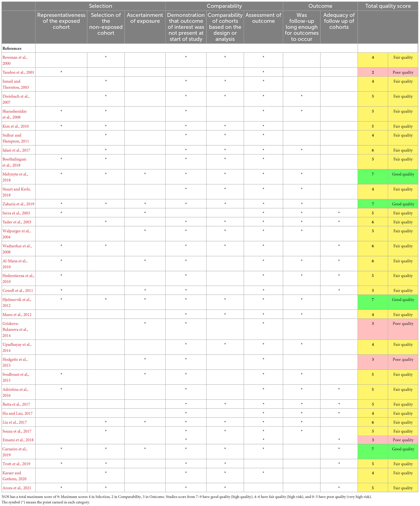The image size is (420, 506).
Task: Open Al-Mana et al., 2010 citation
Action: [15, 264]
